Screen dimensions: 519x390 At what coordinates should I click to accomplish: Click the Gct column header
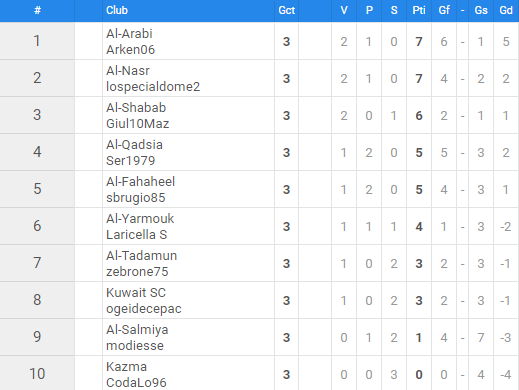pyautogui.click(x=286, y=10)
